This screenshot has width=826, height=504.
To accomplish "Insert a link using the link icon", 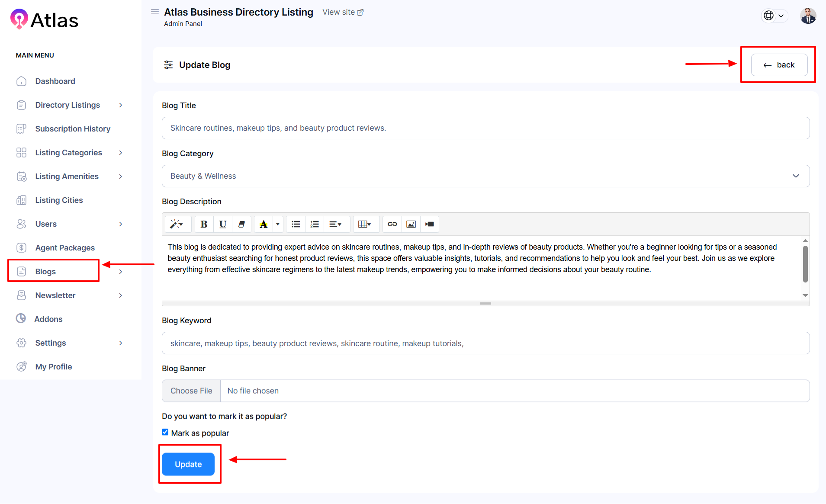I will (392, 224).
